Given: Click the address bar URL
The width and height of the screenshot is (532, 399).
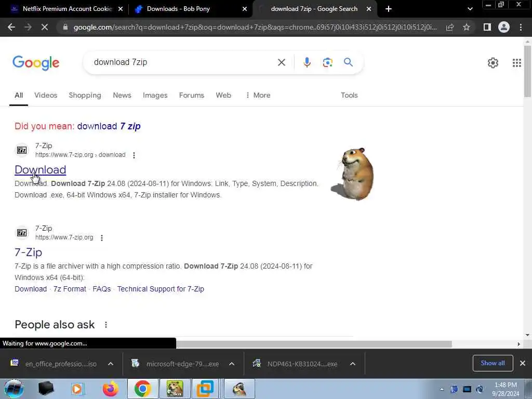Looking at the screenshot, I should point(255,27).
